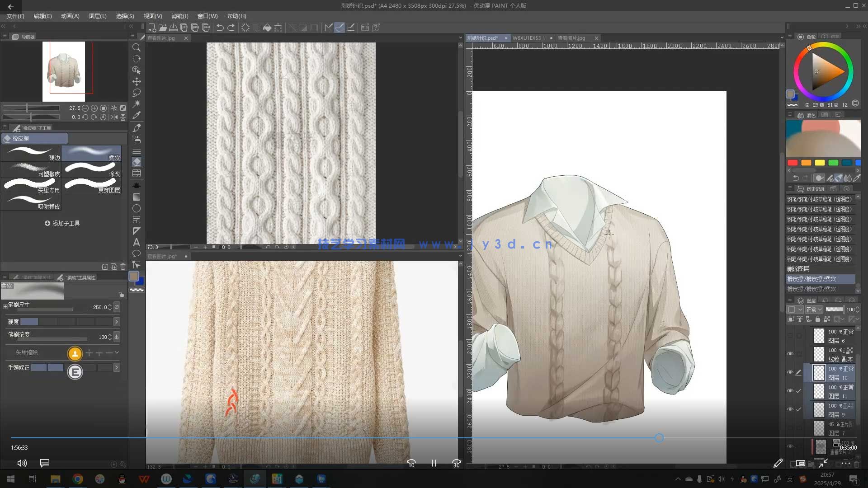The height and width of the screenshot is (488, 868).
Task: Select the Eyedropper tool
Action: pyautogui.click(x=136, y=115)
